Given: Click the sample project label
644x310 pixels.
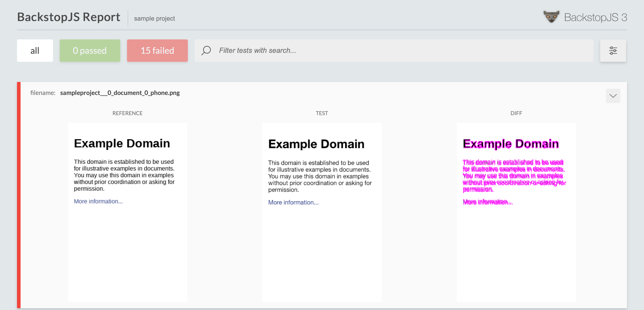Looking at the screenshot, I should point(154,19).
